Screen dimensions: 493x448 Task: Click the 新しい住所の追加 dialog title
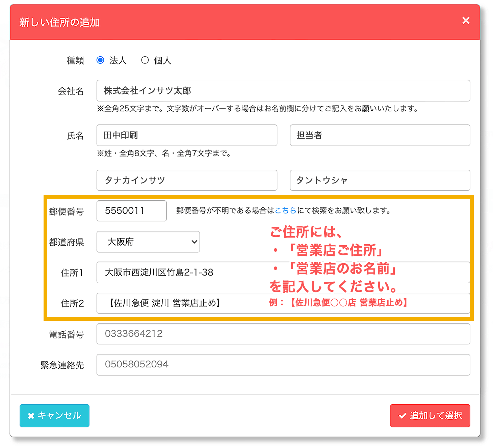tap(59, 22)
